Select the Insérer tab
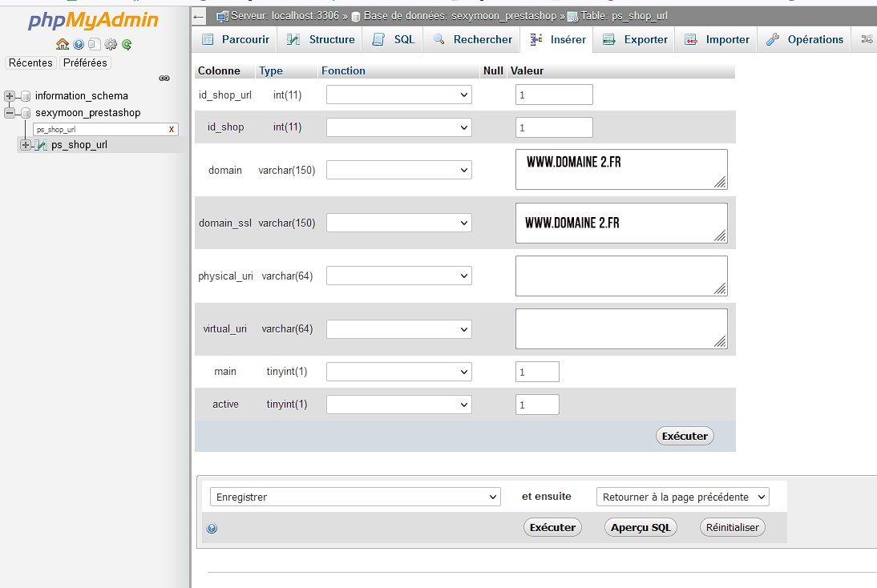This screenshot has width=877, height=588. 557,40
